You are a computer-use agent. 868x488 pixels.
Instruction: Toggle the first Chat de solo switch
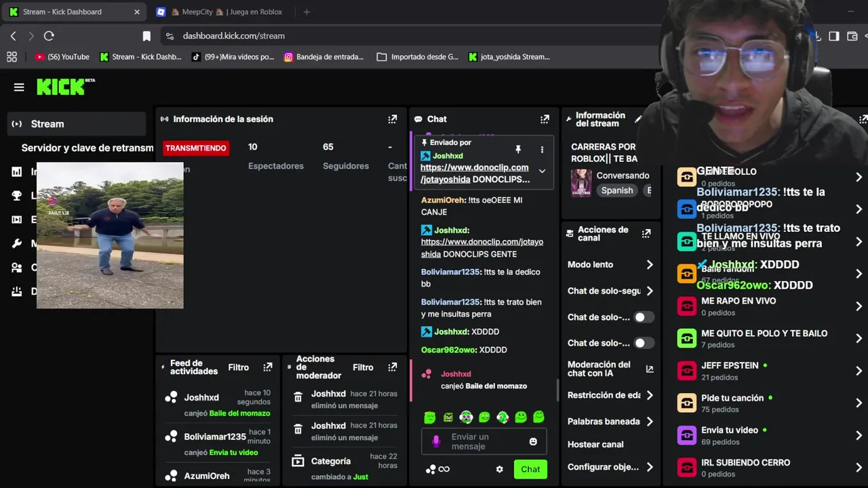[643, 317]
